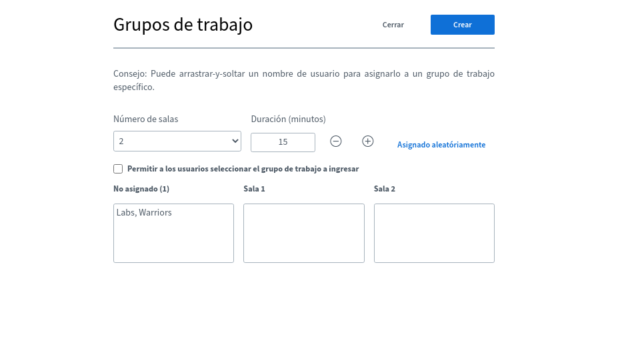
Task: Click empty area of No asignado box
Action: 173,242
